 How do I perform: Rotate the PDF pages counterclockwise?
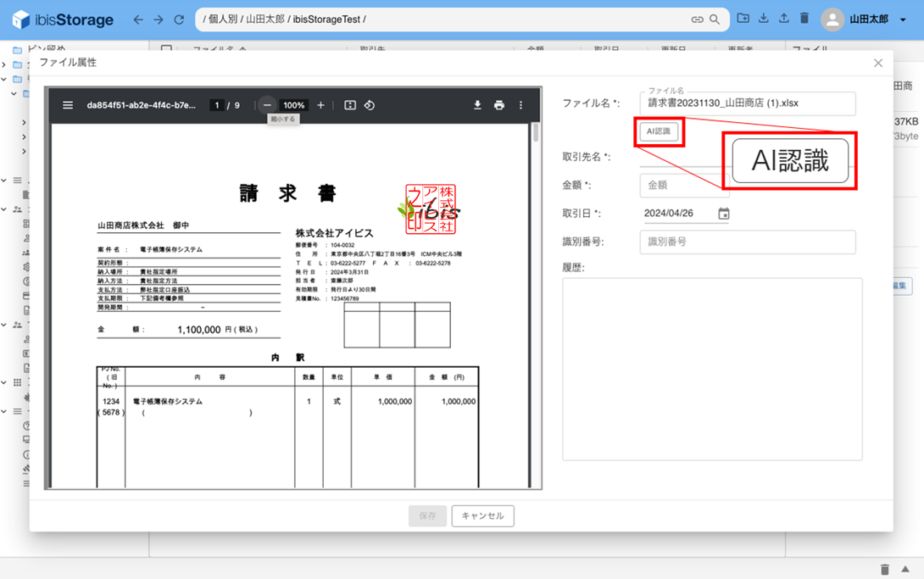(369, 105)
